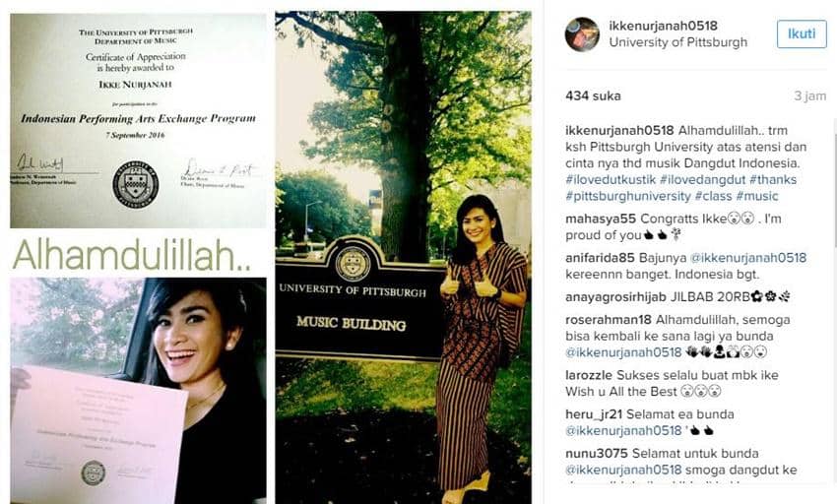Open the #thanks hashtag
Viewport: 837px width, 504px height.
point(773,179)
